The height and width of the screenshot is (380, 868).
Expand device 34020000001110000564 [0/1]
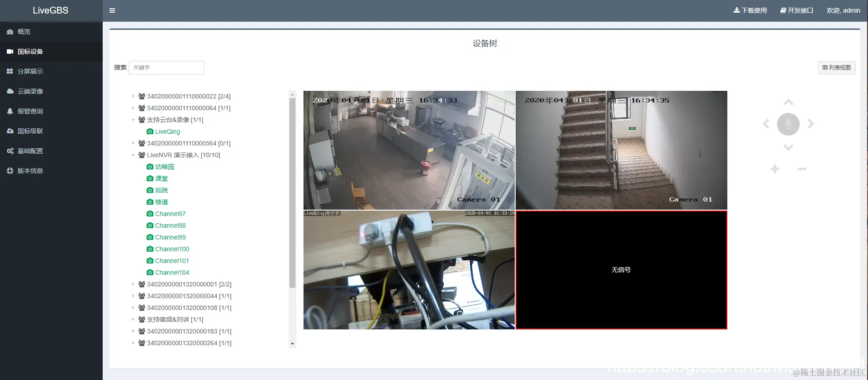point(133,143)
